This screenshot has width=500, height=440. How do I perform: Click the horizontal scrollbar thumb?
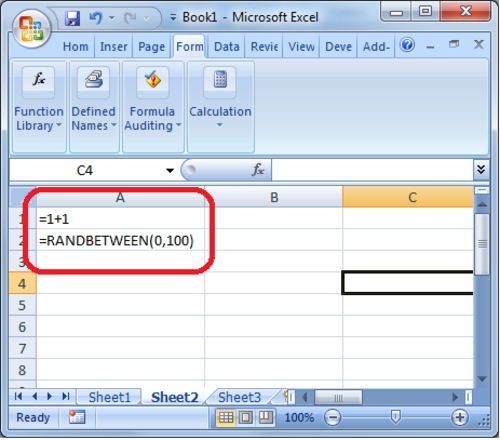click(338, 397)
